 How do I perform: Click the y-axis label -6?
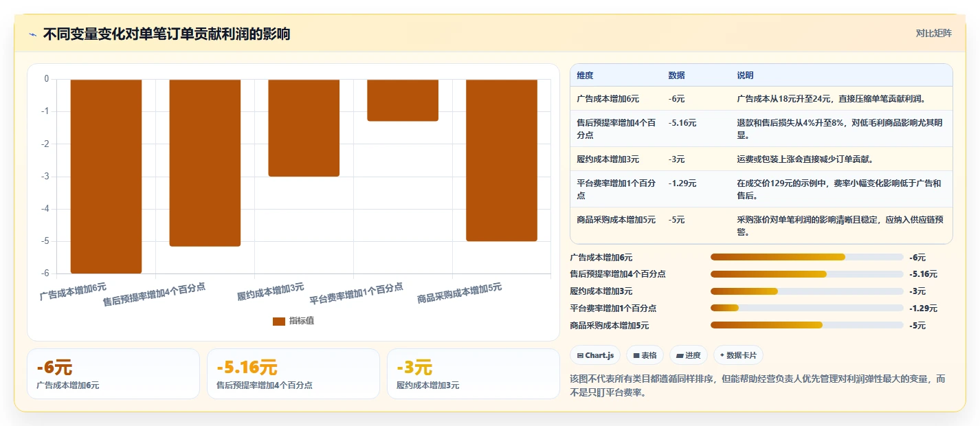pyautogui.click(x=45, y=273)
